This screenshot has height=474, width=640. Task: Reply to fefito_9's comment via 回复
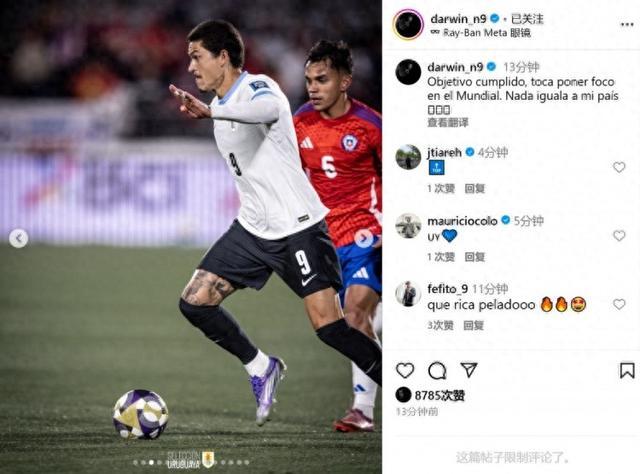point(474,325)
